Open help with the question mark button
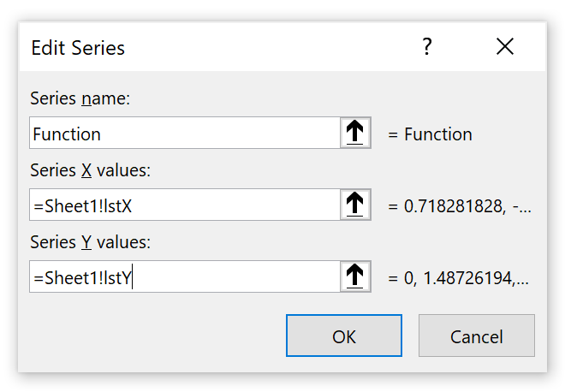The image size is (565, 392). (427, 47)
